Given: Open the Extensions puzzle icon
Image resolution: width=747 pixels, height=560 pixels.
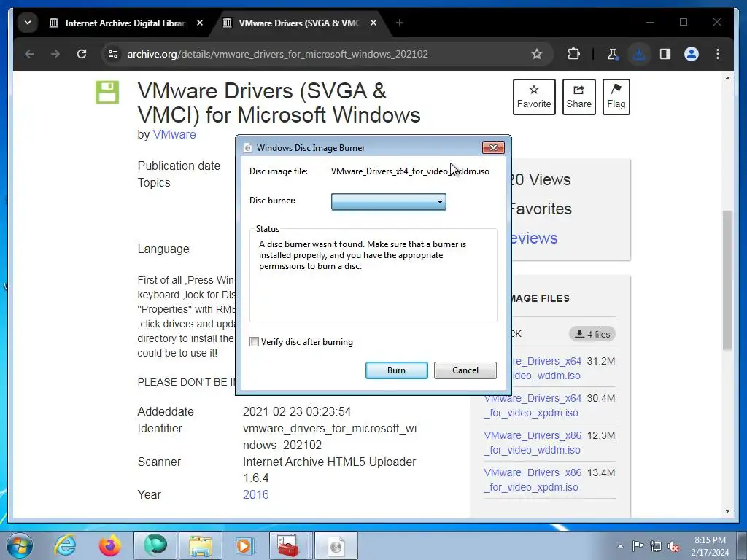Looking at the screenshot, I should click(573, 54).
